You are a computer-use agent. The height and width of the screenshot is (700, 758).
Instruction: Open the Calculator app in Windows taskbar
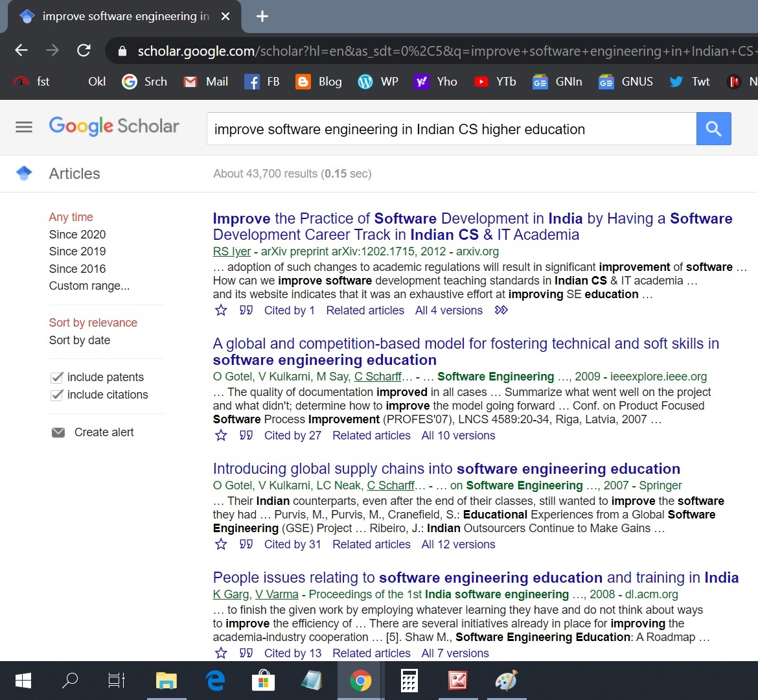[x=409, y=681]
